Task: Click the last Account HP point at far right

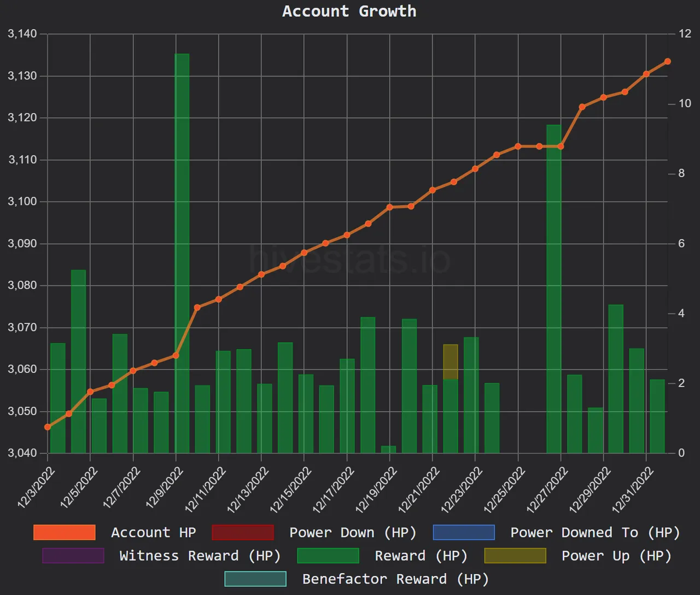Action: tap(668, 62)
